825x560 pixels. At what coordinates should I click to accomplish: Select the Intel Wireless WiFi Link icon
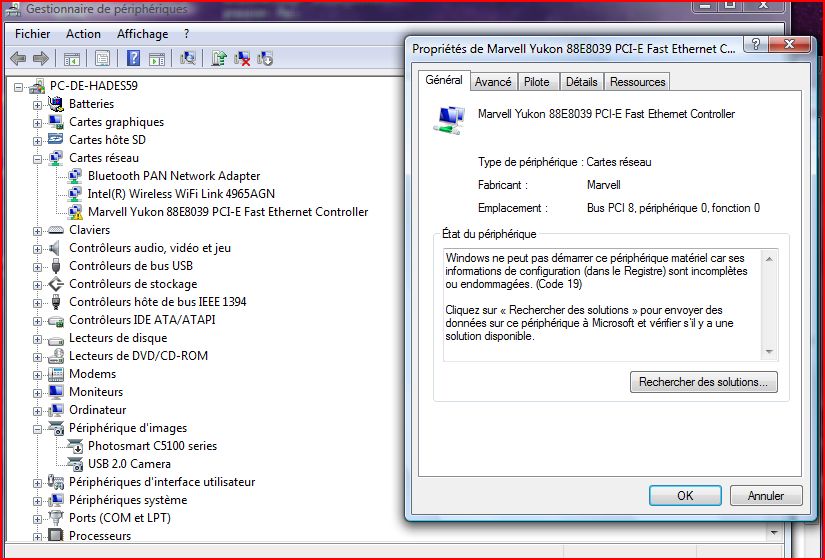75,194
